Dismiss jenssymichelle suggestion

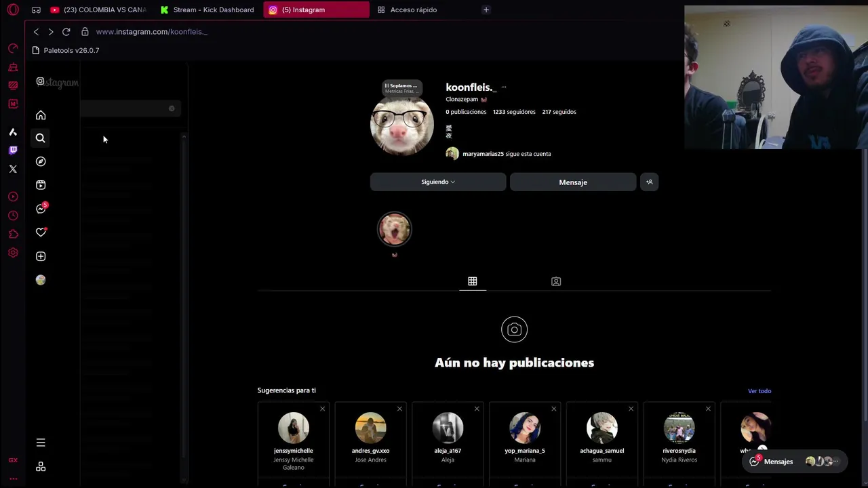322,409
